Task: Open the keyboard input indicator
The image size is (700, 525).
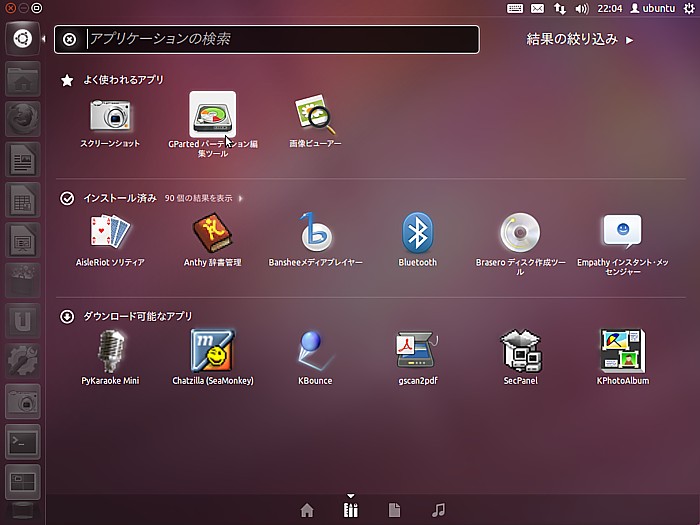Action: pos(515,8)
